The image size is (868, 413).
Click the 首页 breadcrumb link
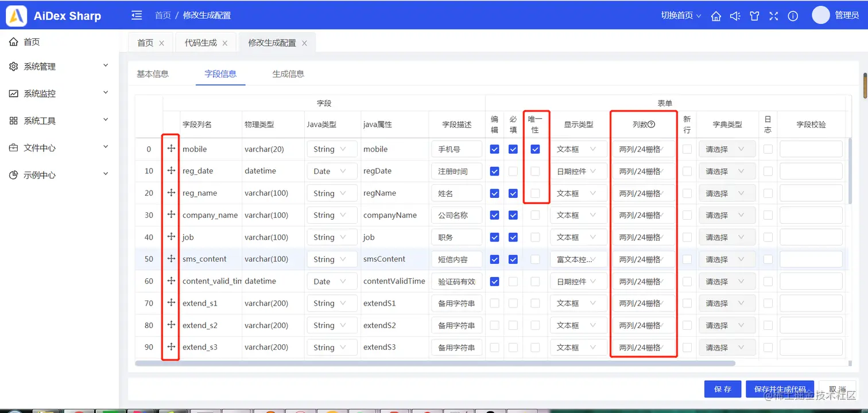pos(163,15)
